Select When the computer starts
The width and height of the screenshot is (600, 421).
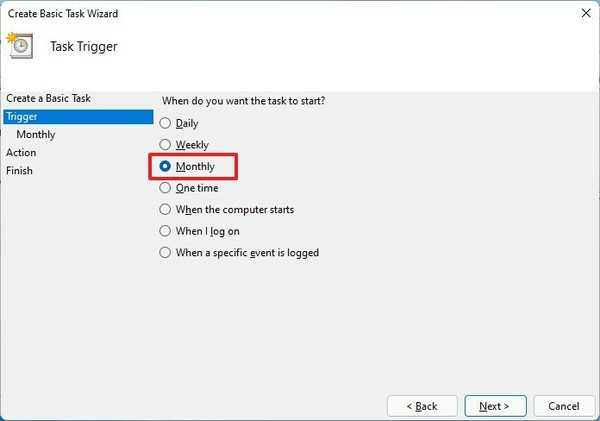[166, 210]
